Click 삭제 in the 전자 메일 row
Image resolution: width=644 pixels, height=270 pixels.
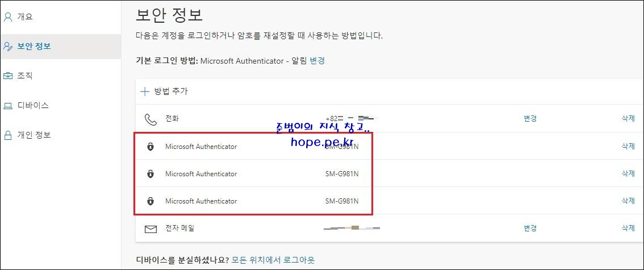(x=629, y=228)
